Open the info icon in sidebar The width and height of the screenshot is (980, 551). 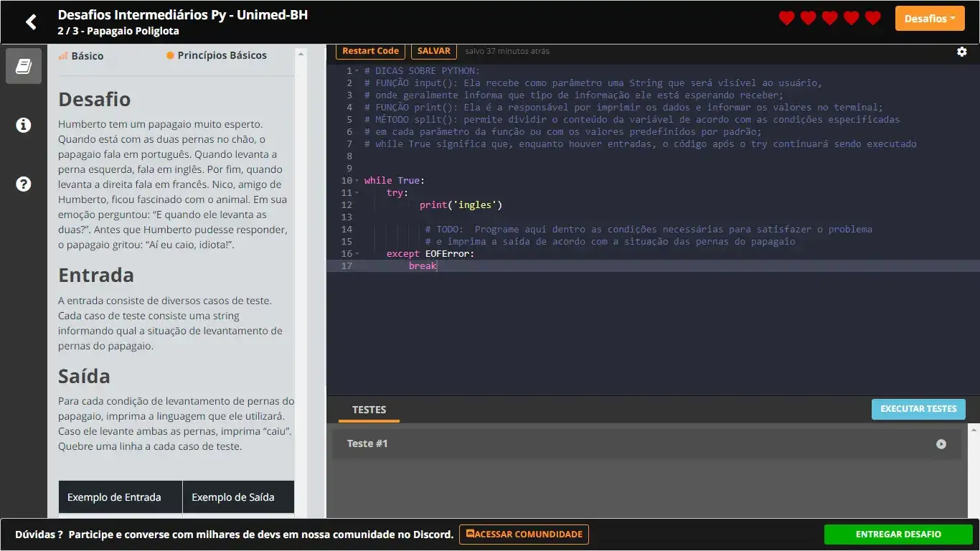click(24, 126)
